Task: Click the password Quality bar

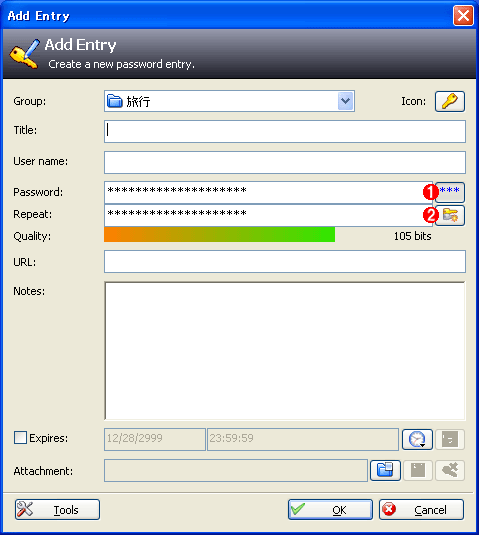Action: click(x=219, y=235)
